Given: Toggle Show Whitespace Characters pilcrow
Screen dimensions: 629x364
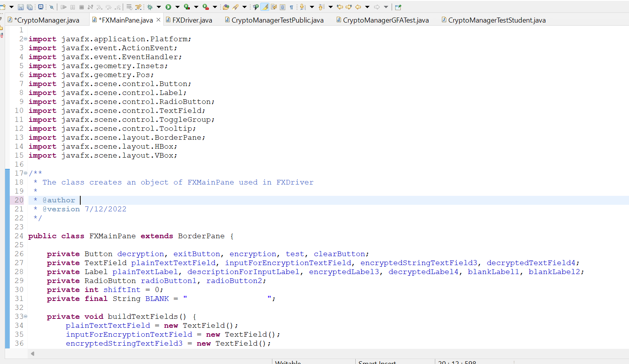Looking at the screenshot, I should coord(291,7).
